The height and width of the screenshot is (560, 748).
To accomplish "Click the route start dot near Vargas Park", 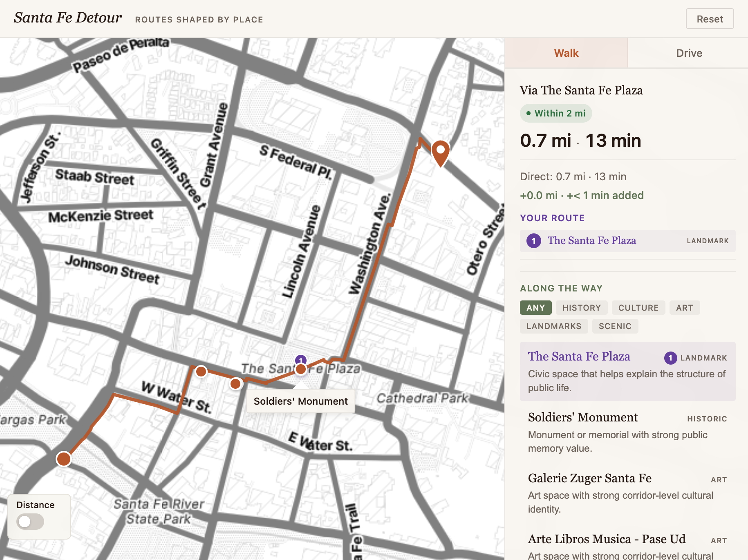I will [64, 459].
